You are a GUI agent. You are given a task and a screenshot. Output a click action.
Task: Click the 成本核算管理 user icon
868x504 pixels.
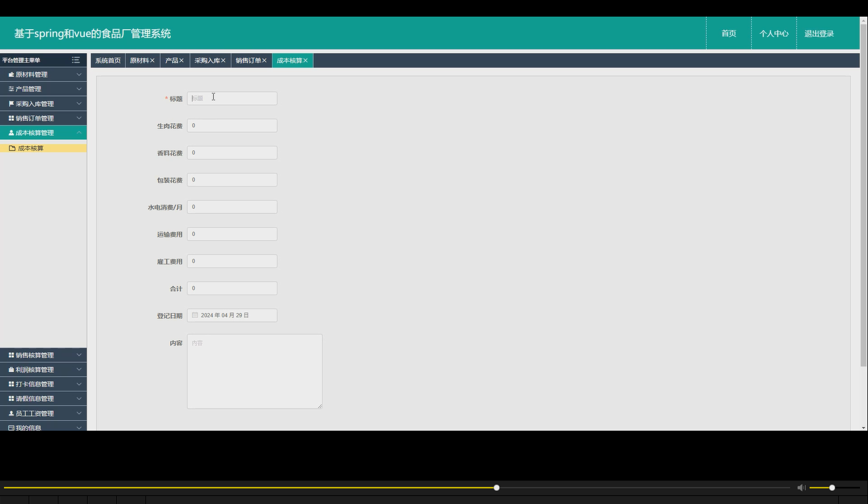pyautogui.click(x=11, y=133)
